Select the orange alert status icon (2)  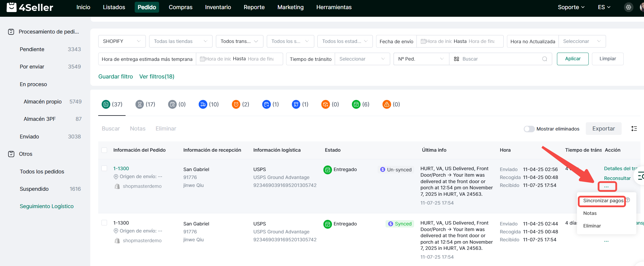coord(236,104)
